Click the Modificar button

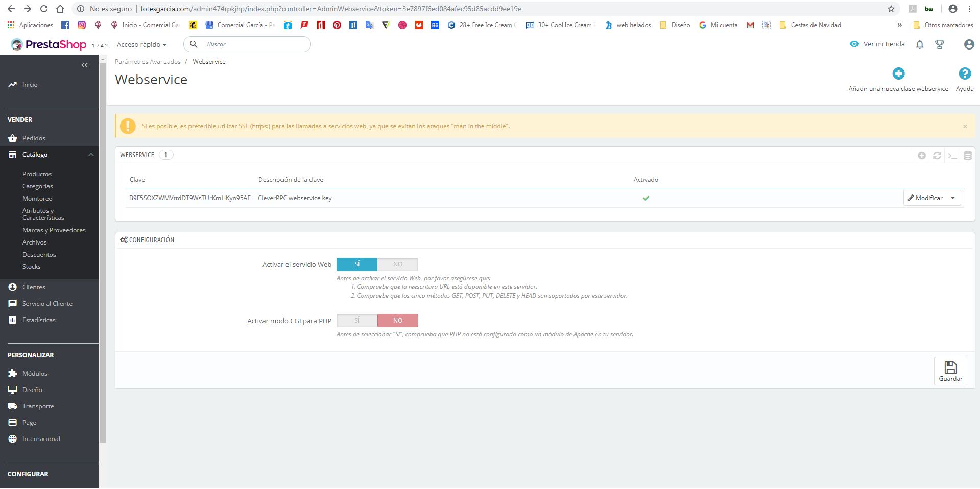pyautogui.click(x=925, y=198)
